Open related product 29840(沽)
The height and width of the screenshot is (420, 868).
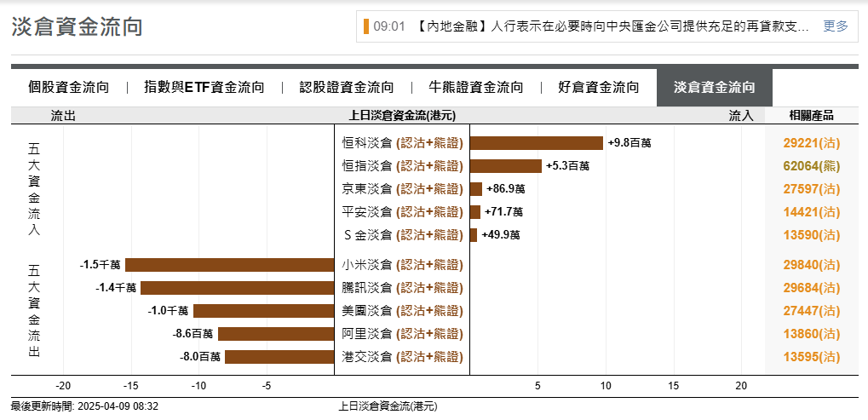tap(811, 265)
